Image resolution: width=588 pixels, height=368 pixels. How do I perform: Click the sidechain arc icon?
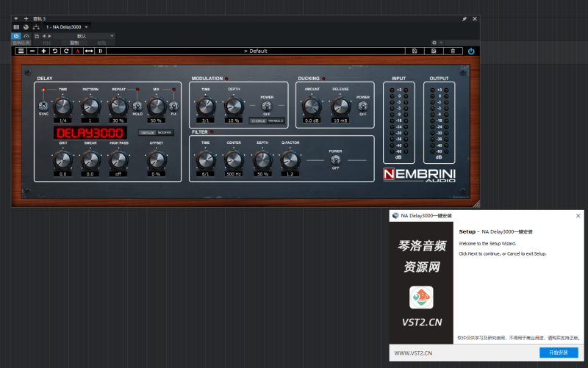[x=26, y=36]
